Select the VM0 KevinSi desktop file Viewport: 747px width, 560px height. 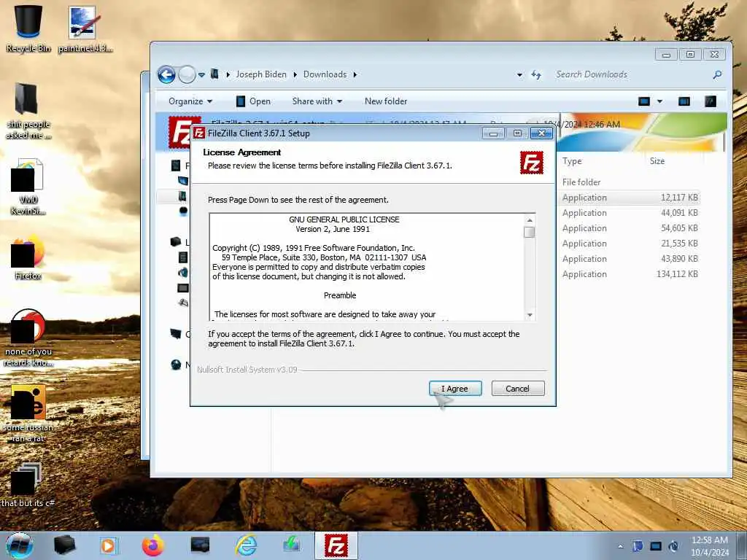pyautogui.click(x=28, y=187)
